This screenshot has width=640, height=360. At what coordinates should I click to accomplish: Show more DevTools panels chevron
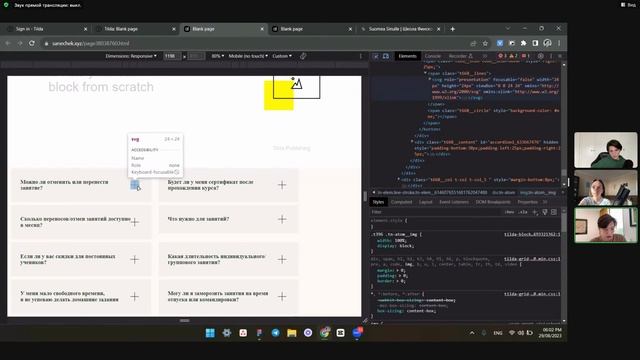(x=485, y=56)
